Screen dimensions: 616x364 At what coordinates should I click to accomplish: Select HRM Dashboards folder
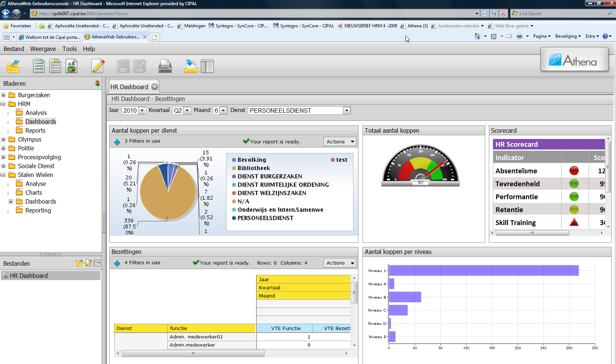pyautogui.click(x=41, y=122)
